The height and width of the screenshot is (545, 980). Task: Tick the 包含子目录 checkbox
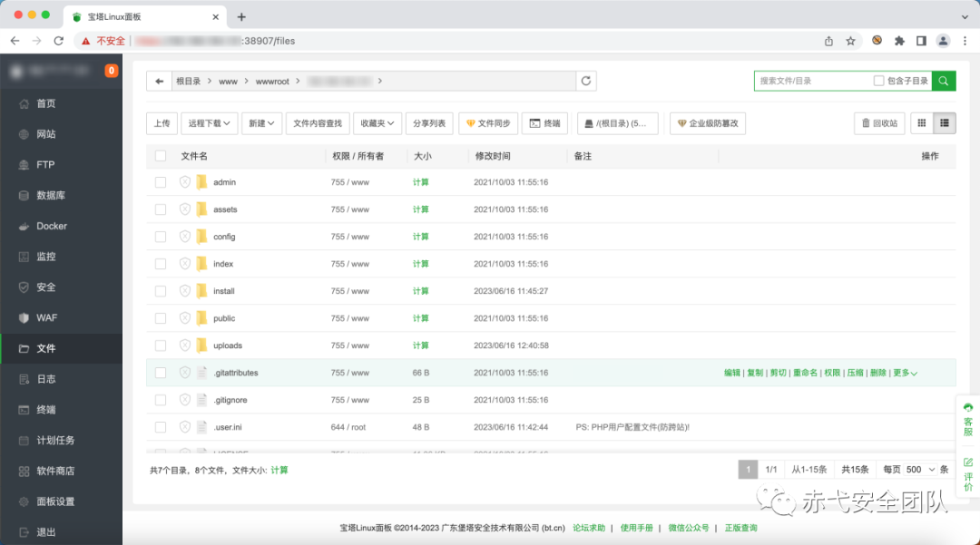[878, 81]
